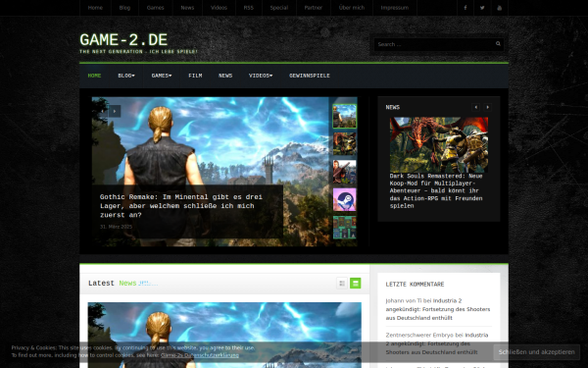Go to the next item in the News widget
The width and height of the screenshot is (588, 368).
click(x=487, y=107)
